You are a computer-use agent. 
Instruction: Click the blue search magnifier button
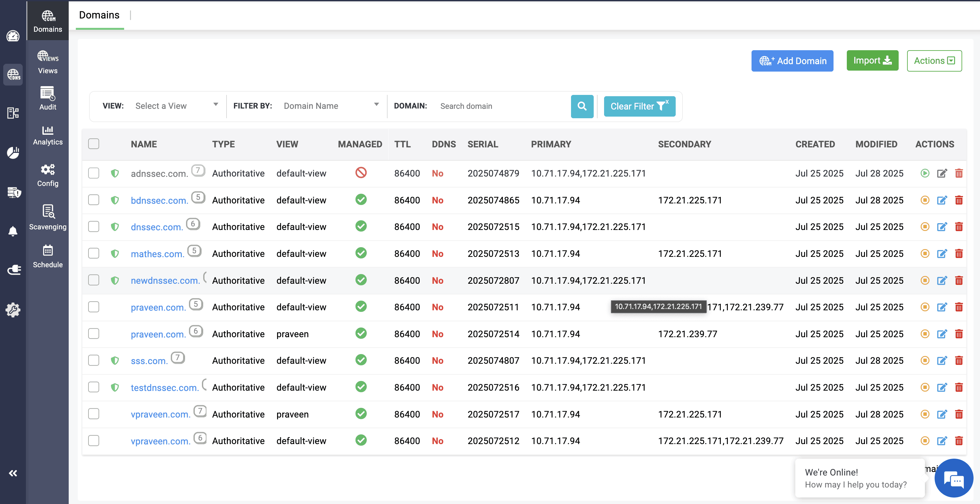(x=582, y=106)
